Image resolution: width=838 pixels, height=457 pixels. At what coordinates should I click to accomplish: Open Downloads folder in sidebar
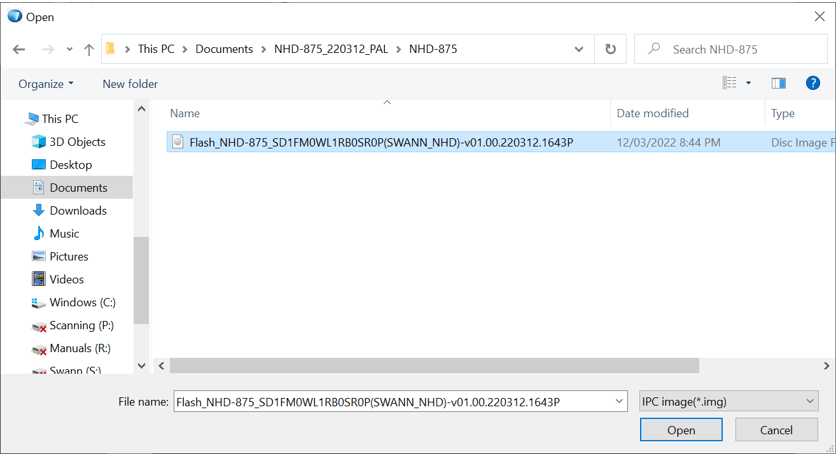78,211
